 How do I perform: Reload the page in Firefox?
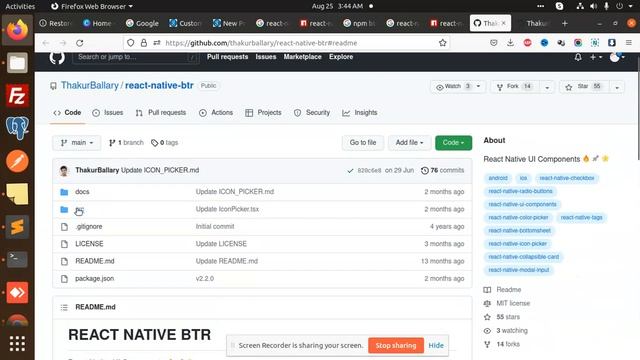80,43
